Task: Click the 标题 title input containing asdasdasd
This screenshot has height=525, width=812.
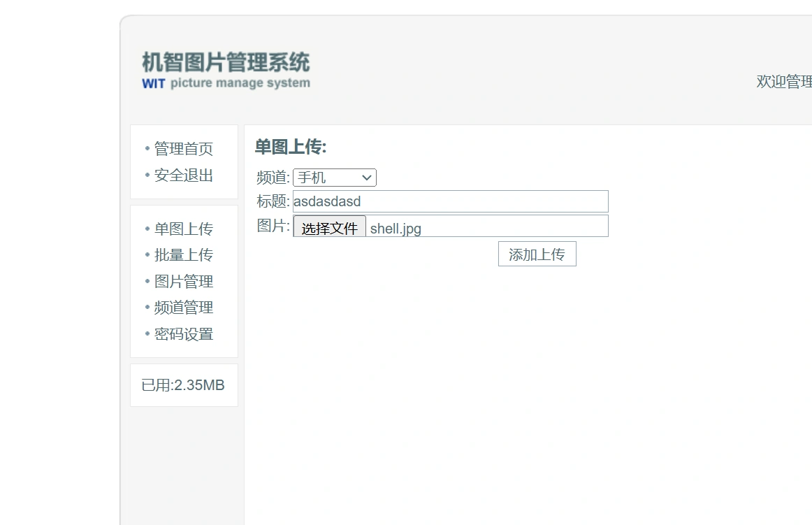Action: tap(449, 201)
